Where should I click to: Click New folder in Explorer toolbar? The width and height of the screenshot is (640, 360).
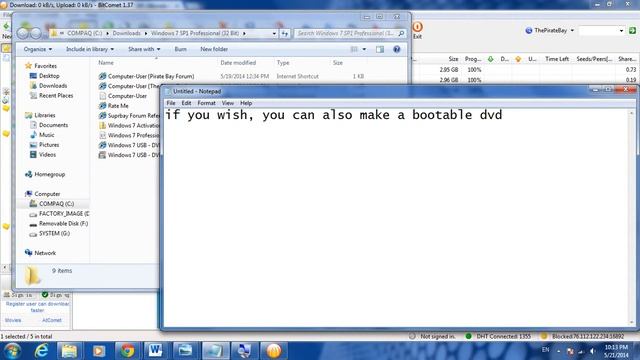coord(214,49)
